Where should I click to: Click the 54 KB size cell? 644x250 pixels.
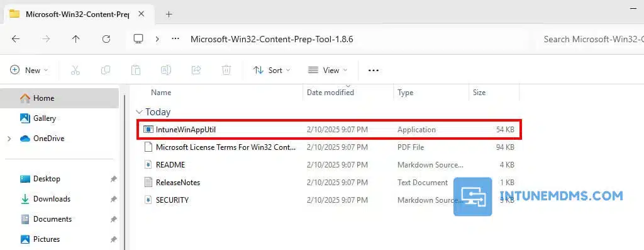click(505, 130)
